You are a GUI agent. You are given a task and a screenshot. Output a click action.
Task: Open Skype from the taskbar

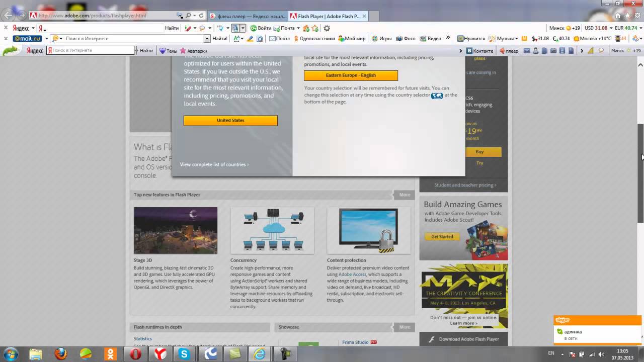pos(184,354)
